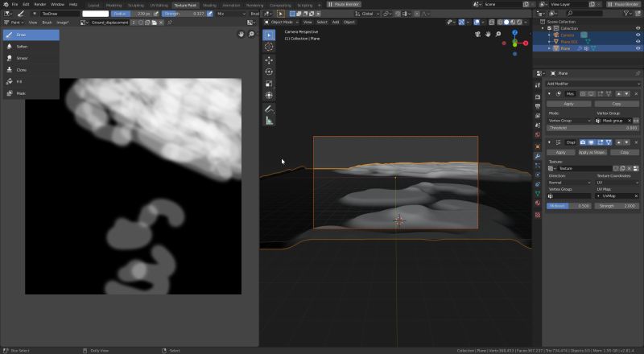Viewport: 644px width, 354px height.
Task: Select the Clone paint tool
Action: click(x=31, y=70)
